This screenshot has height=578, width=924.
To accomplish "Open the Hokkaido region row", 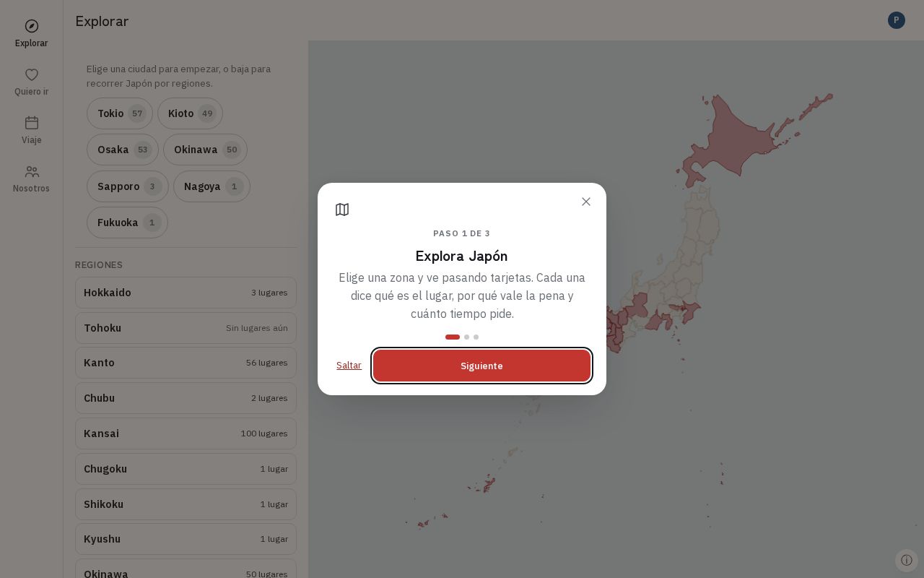I will (186, 293).
